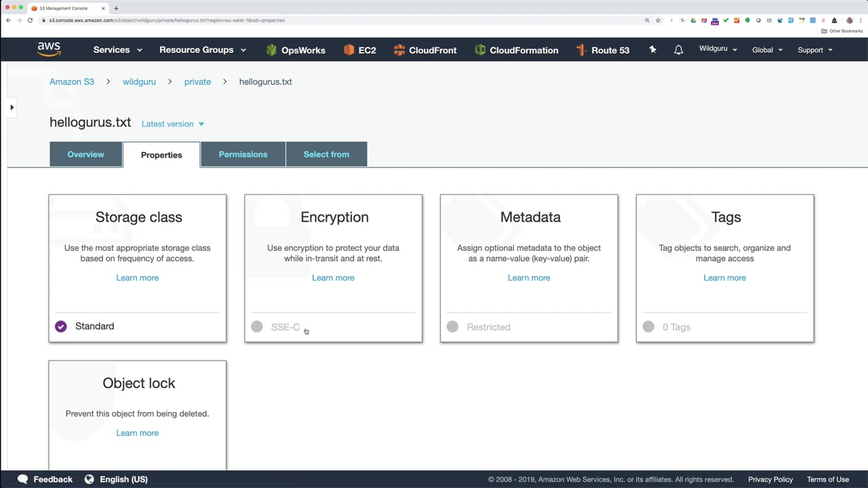Open the Global region dropdown
This screenshot has width=868, height=488.
click(x=768, y=50)
